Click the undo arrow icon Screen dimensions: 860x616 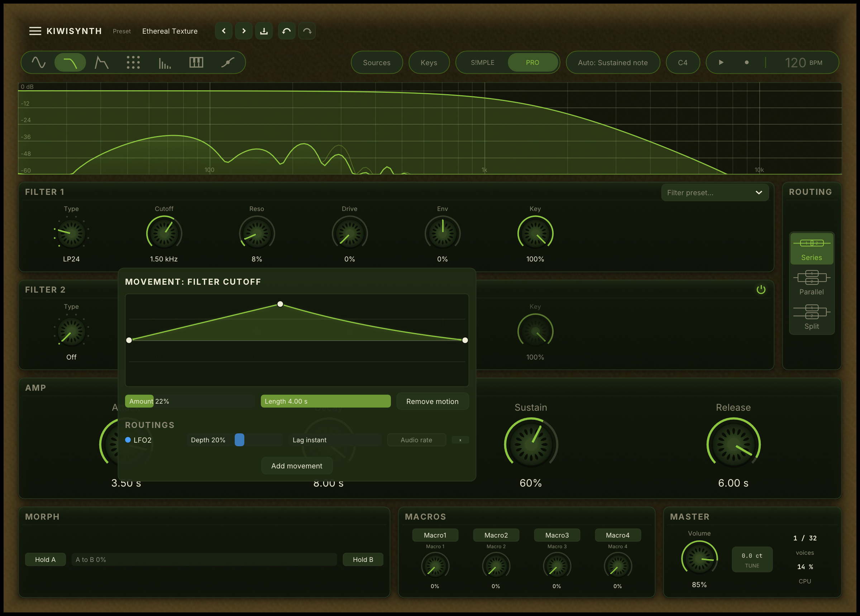pyautogui.click(x=287, y=31)
